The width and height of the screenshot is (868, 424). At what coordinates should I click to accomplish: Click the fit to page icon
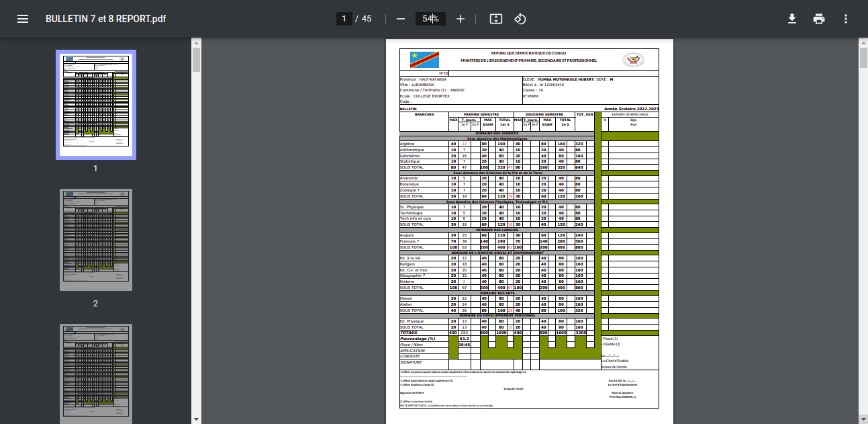(x=495, y=19)
